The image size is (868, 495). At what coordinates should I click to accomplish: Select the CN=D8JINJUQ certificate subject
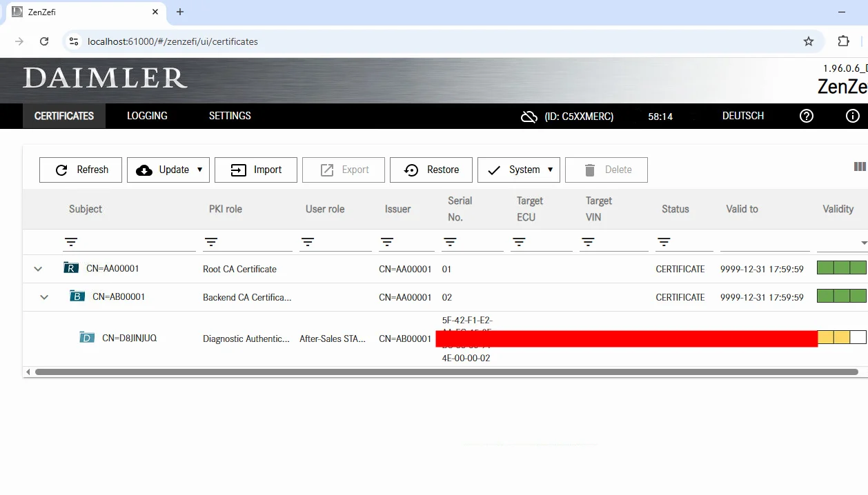(129, 338)
